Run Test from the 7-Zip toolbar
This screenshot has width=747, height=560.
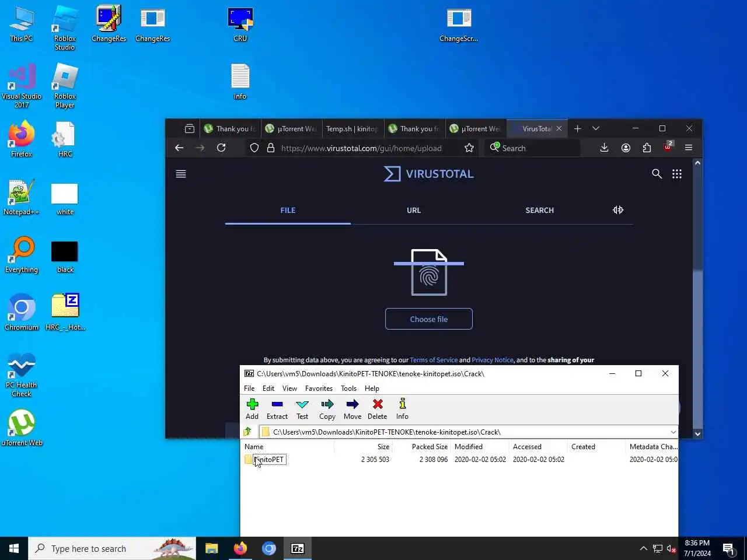[x=302, y=409]
